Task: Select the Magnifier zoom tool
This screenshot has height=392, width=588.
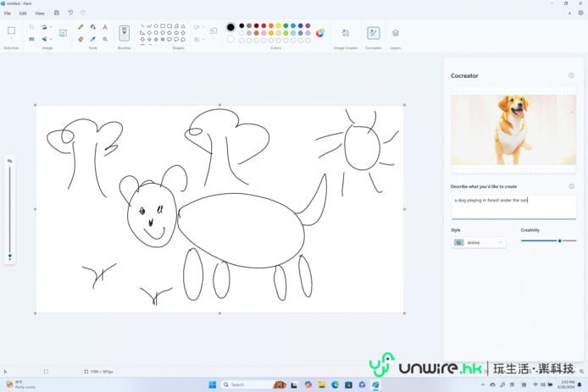Action: pos(105,38)
